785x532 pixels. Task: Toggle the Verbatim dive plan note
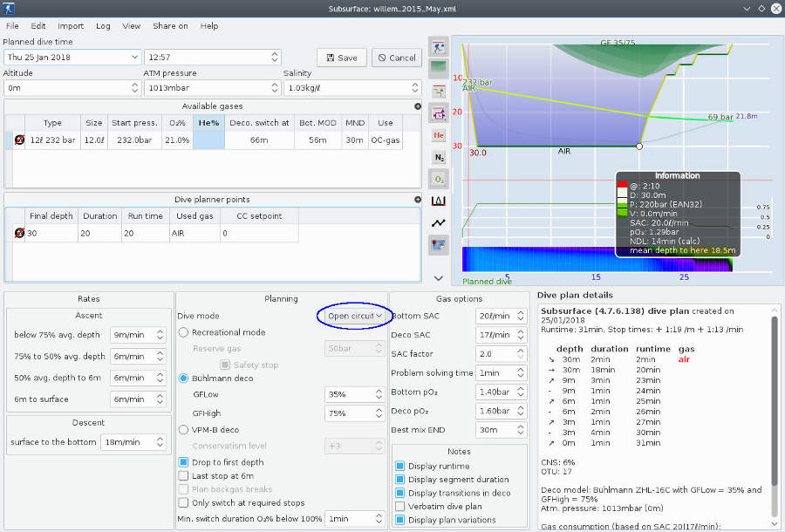pos(399,506)
